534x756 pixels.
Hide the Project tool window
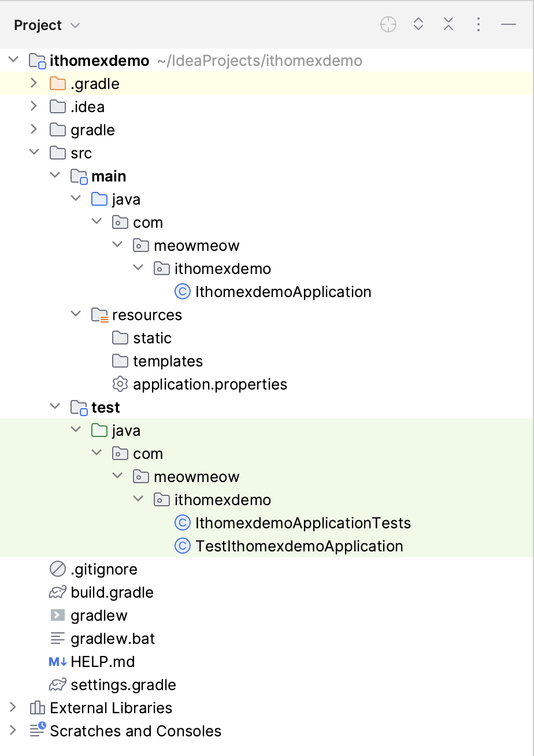(x=509, y=25)
